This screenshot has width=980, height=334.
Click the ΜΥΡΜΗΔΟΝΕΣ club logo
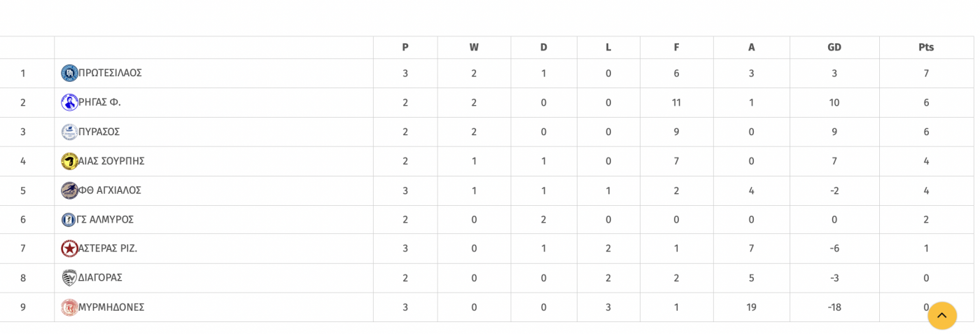click(69, 307)
